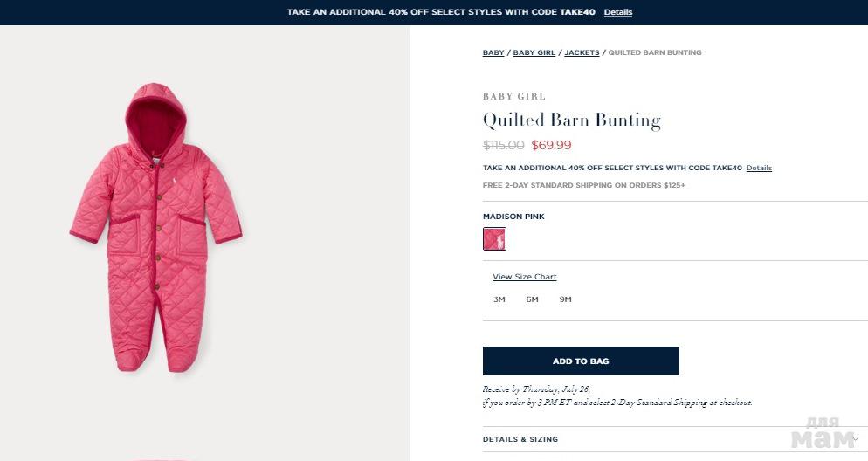Navigate to the Baby Girl breadcrumb
Viewport: 868px width, 461px height.
tap(534, 52)
